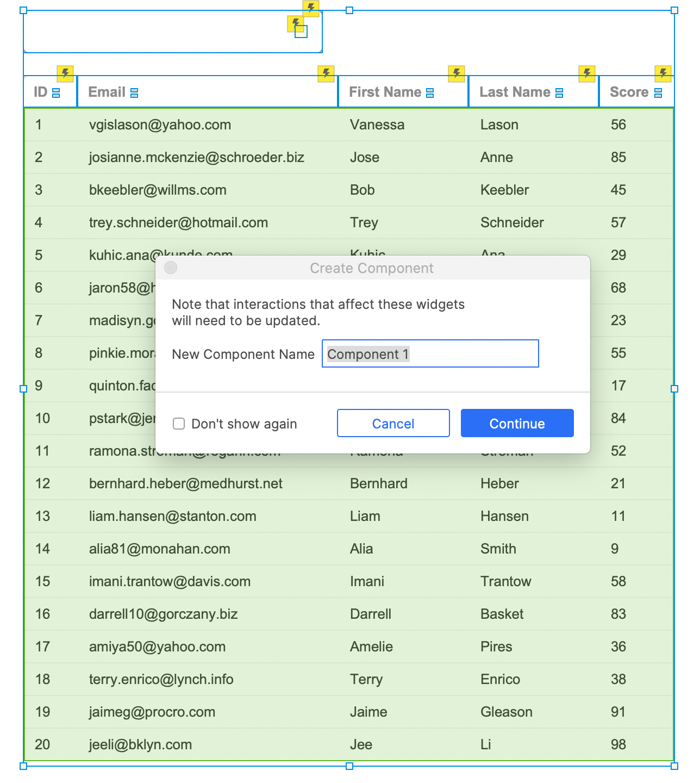700x783 pixels.
Task: Click the sort icon beside Last Name header
Action: tap(559, 93)
